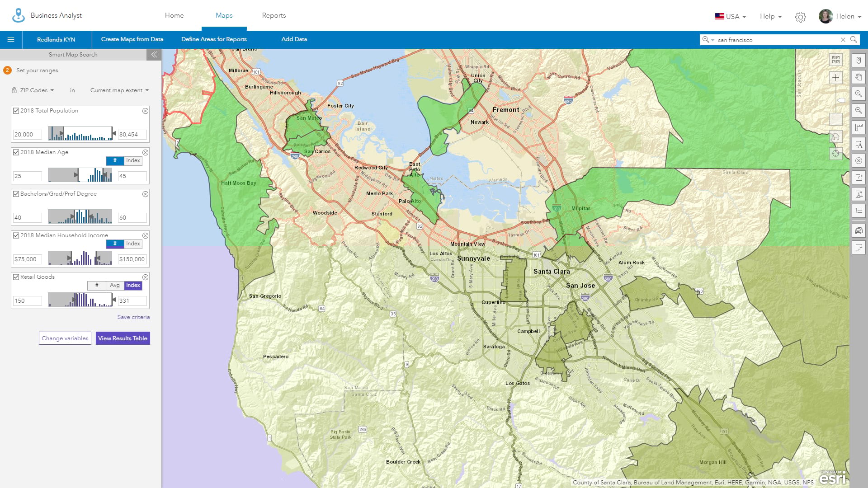Viewport: 868px width, 488px height.
Task: Uncheck the Retail Goods variable
Action: click(16, 277)
